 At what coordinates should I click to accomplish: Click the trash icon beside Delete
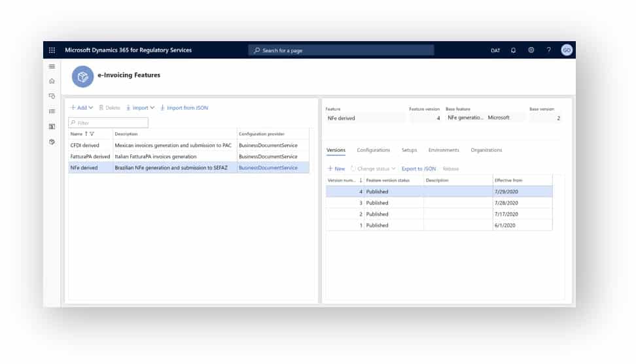click(101, 108)
